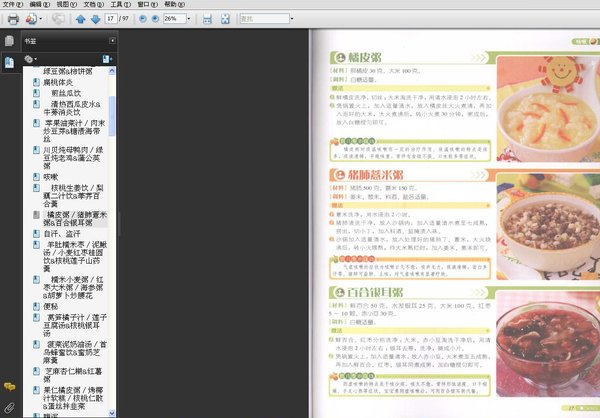Click the 百合银耳粥 recipe heading on page
600x418 pixels.
click(375, 292)
